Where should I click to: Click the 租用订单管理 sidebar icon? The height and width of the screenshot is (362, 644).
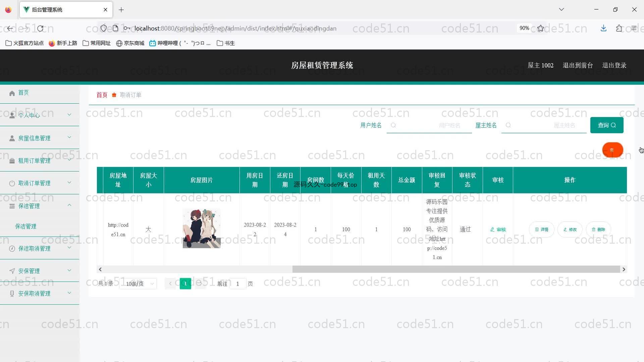coord(12,161)
